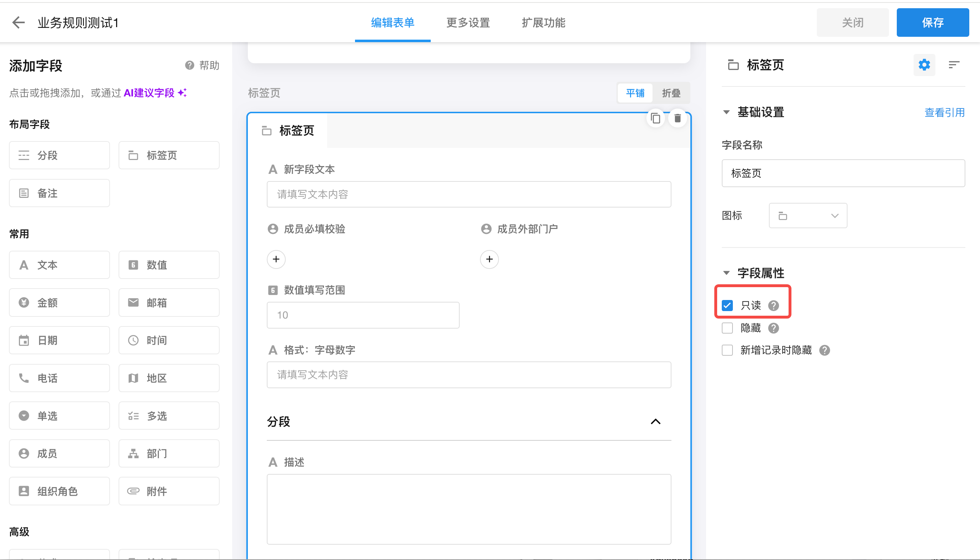Uncheck the 只读 checkbox
Image resolution: width=980 pixels, height=560 pixels.
pyautogui.click(x=727, y=305)
